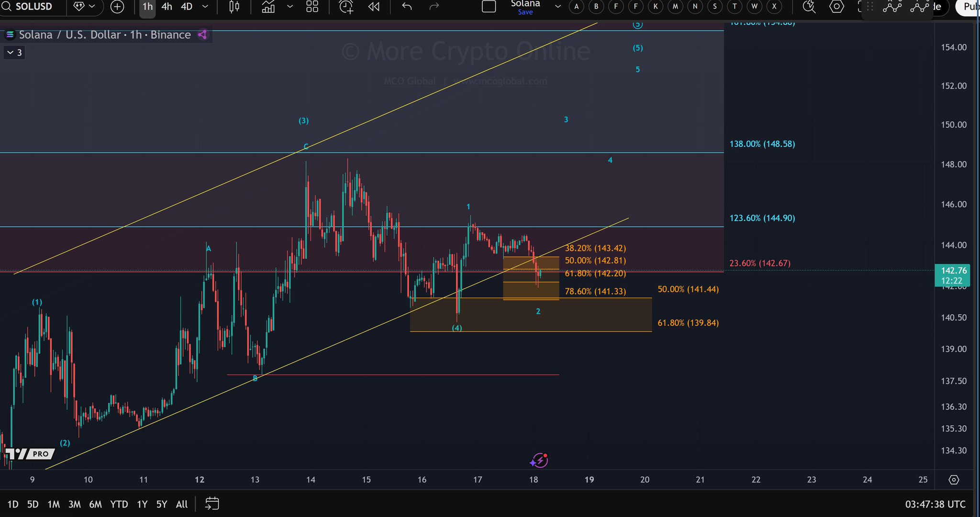
Task: Open the add-symbol compare plus button
Action: 117,7
